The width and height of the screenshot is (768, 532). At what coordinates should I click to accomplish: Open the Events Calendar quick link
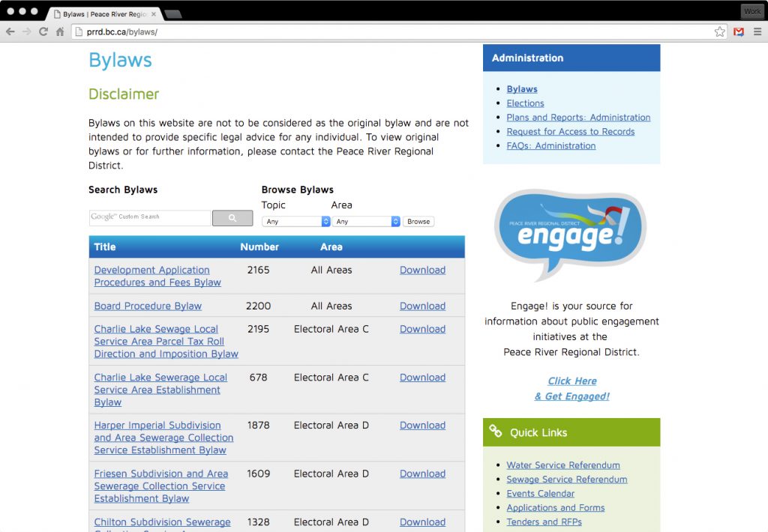tap(540, 493)
